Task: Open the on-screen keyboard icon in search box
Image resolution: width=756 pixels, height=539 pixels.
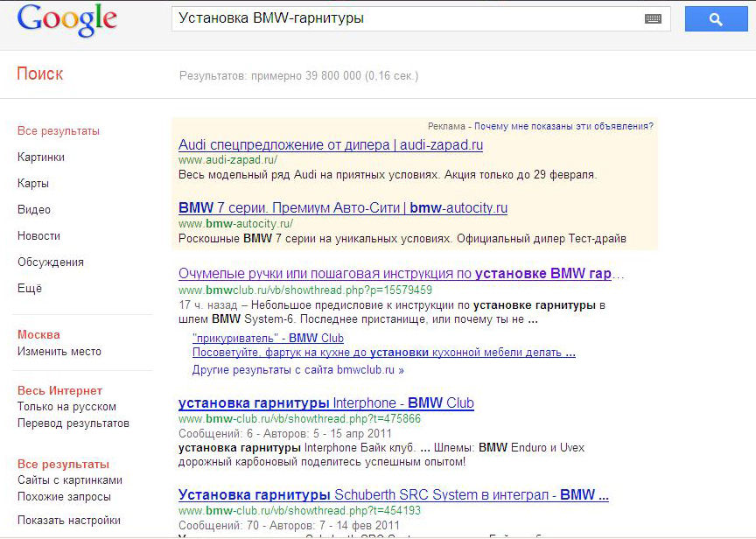Action: pyautogui.click(x=653, y=18)
